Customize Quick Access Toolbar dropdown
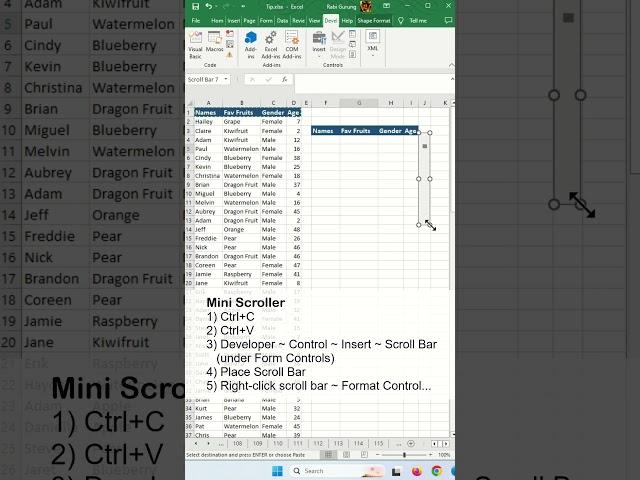The width and height of the screenshot is (640, 480). pyautogui.click(x=243, y=7)
